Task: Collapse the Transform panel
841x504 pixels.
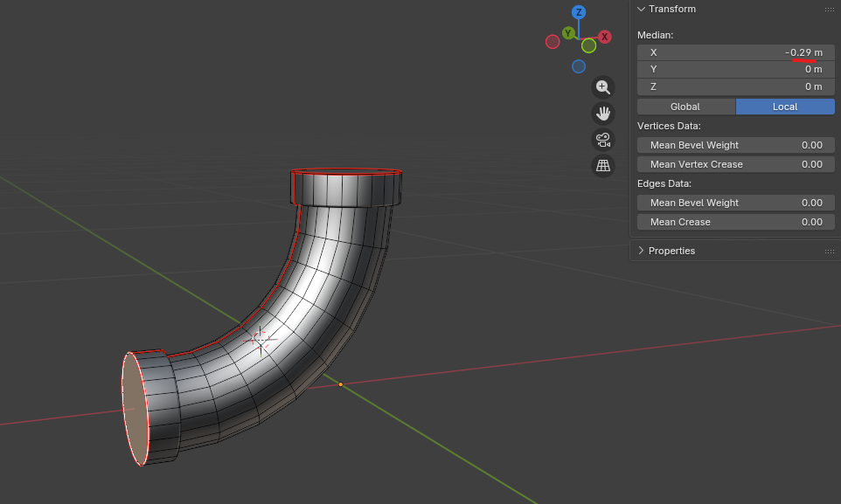Action: [642, 9]
